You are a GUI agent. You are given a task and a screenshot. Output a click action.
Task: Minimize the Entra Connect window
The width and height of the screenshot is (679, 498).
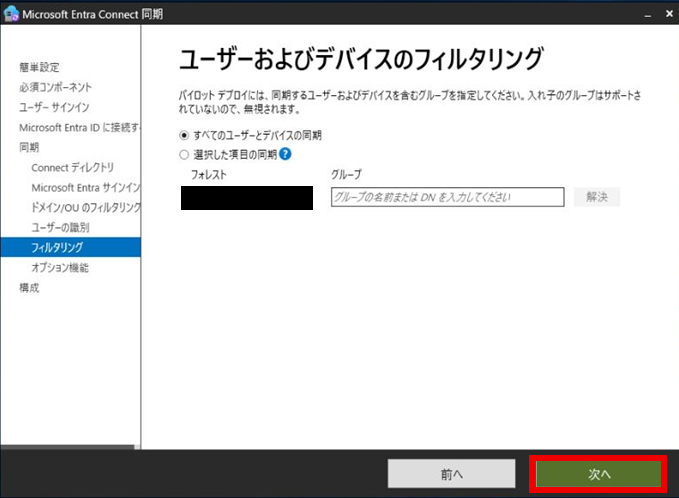[641, 13]
